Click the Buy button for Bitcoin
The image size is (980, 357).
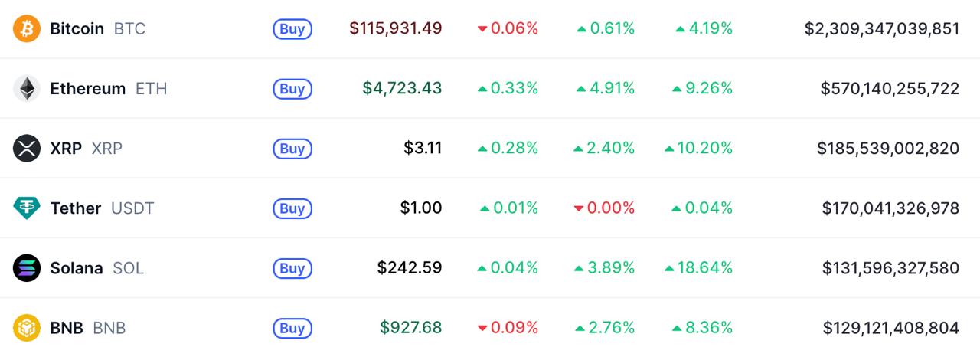click(292, 29)
